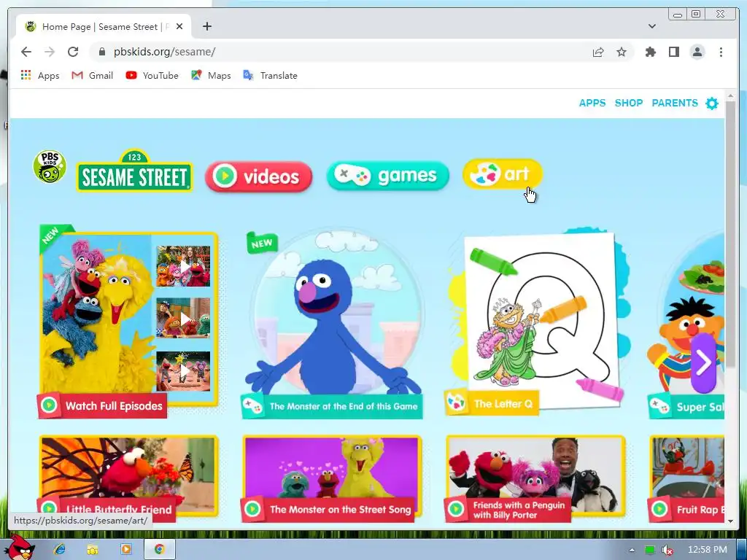Open the SHOP link
This screenshot has height=560, width=747.
(x=629, y=103)
